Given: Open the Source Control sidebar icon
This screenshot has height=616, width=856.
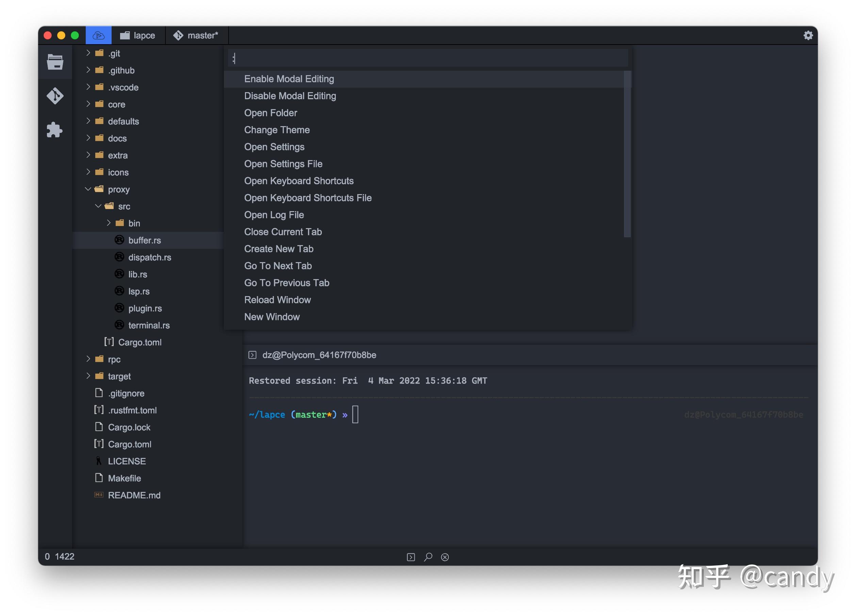Looking at the screenshot, I should coord(55,96).
